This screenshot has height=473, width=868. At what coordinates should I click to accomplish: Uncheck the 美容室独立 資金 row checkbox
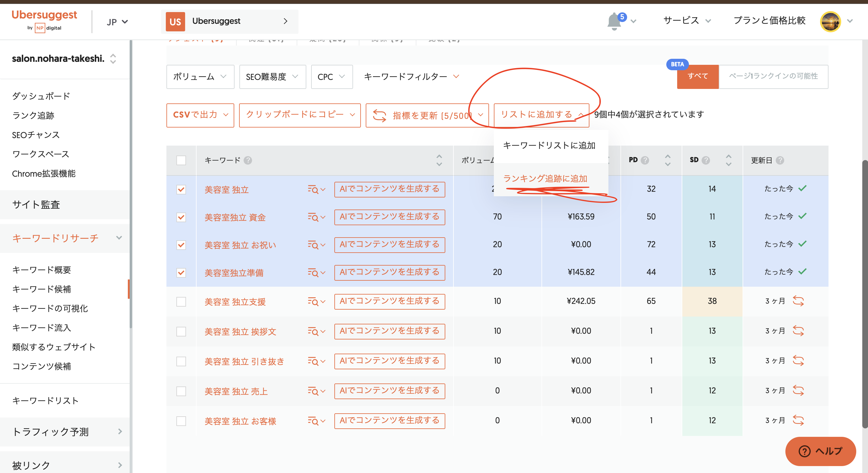tap(181, 217)
